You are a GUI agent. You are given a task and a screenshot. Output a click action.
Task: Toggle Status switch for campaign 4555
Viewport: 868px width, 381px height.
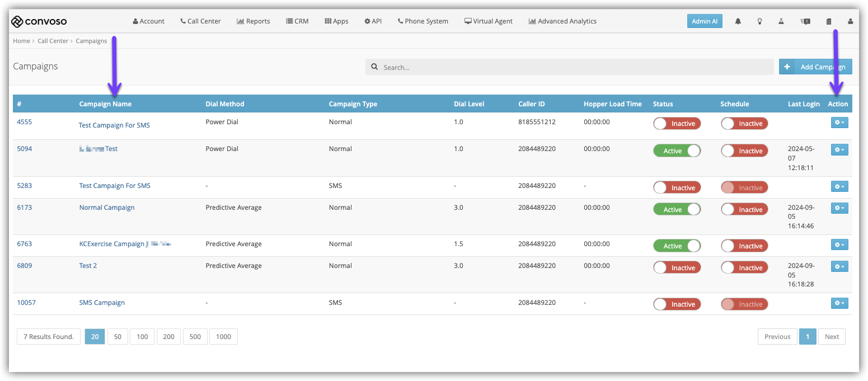click(x=677, y=124)
